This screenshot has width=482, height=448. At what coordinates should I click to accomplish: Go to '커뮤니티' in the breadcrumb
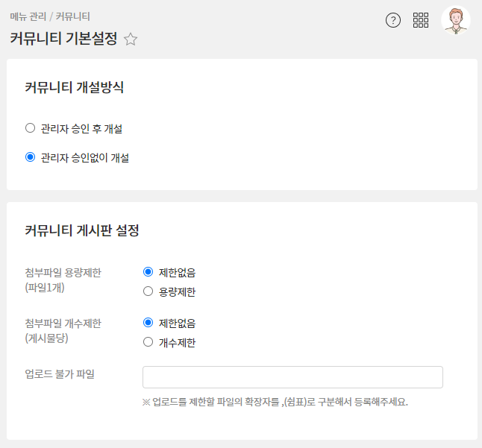coord(73,16)
